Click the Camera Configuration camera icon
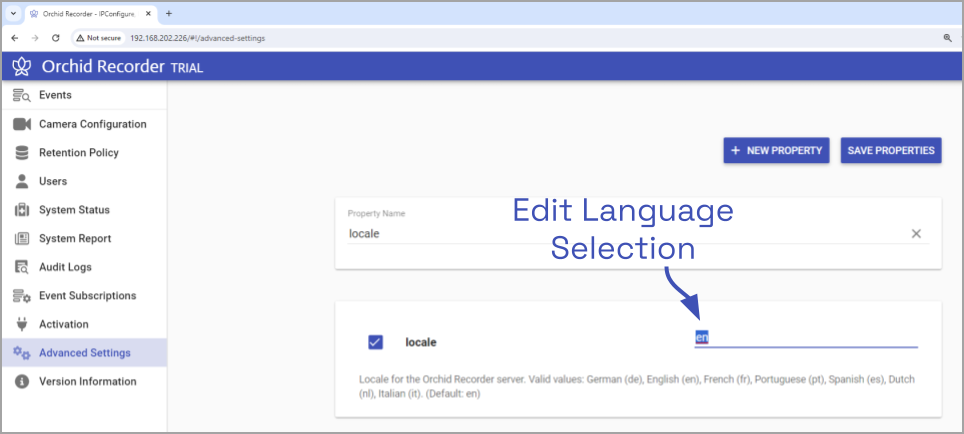Screen dimensions: 964x434 coord(22,124)
